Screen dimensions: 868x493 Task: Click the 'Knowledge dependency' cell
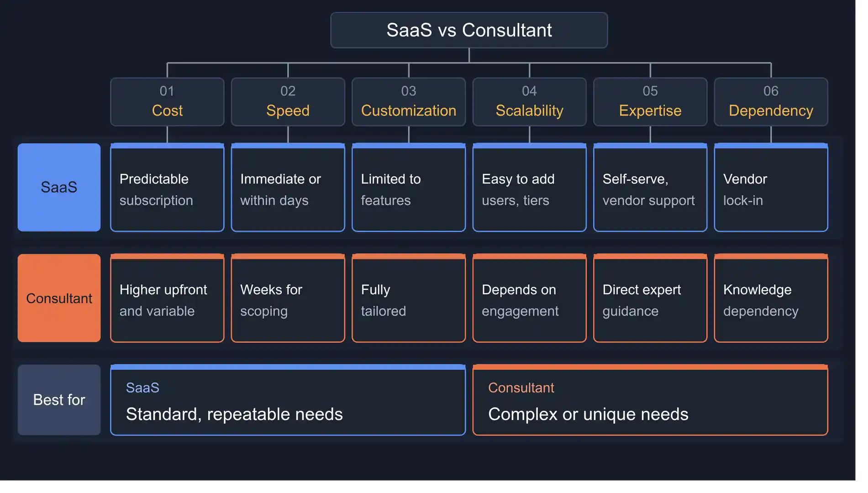(771, 298)
